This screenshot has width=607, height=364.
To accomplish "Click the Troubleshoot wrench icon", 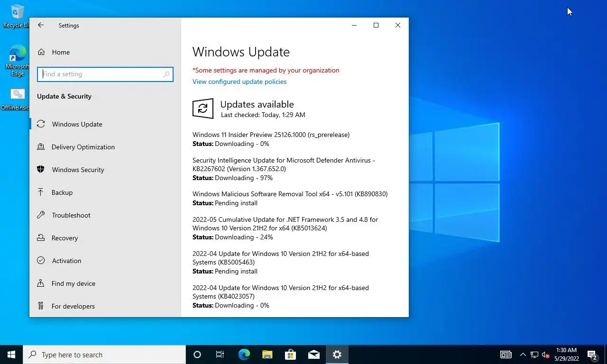I will click(x=41, y=215).
